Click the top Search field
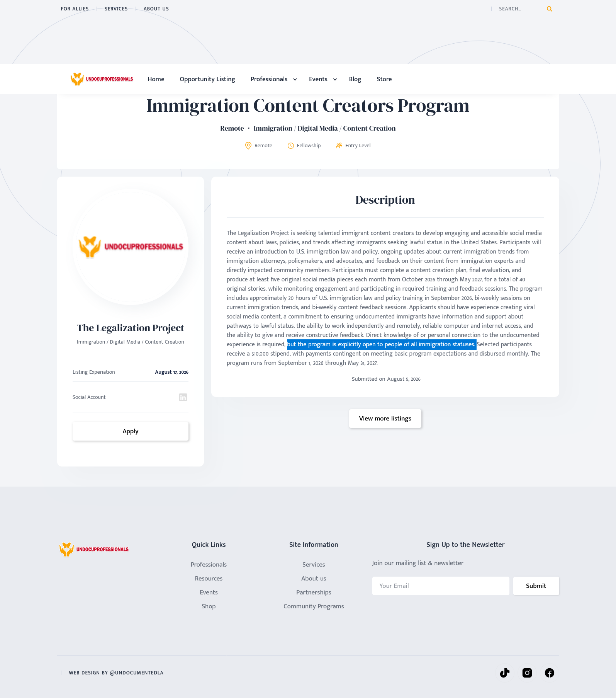 (x=519, y=9)
